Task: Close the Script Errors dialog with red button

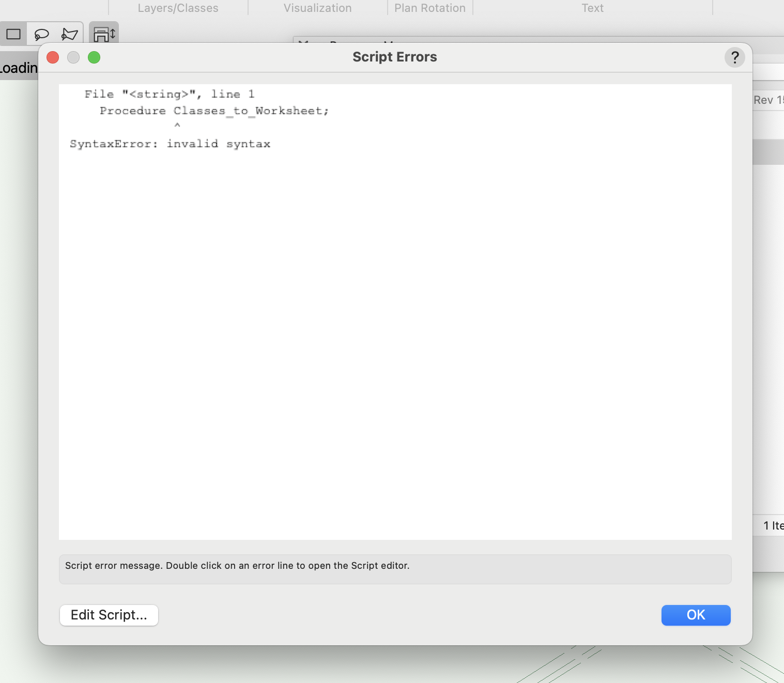Action: pyautogui.click(x=53, y=57)
